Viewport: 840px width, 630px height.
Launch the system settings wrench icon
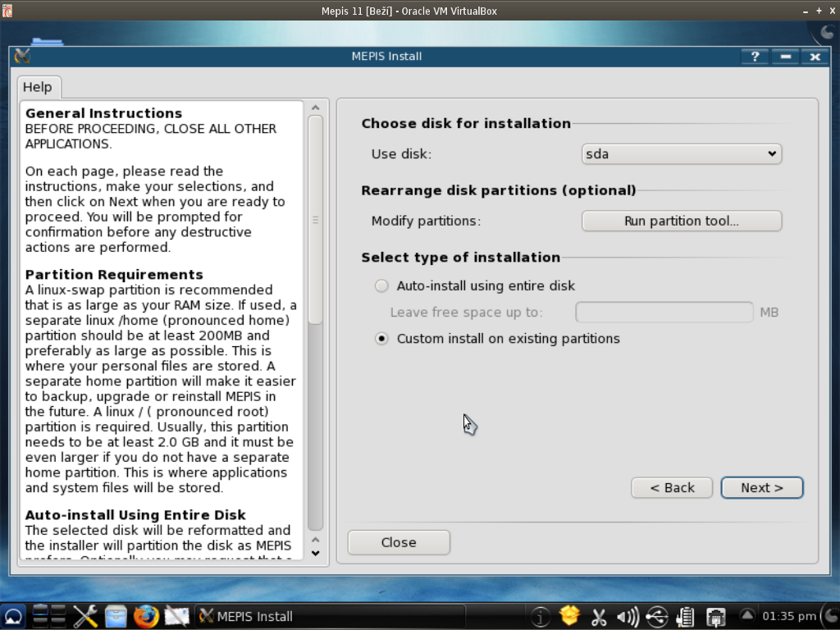pyautogui.click(x=84, y=617)
